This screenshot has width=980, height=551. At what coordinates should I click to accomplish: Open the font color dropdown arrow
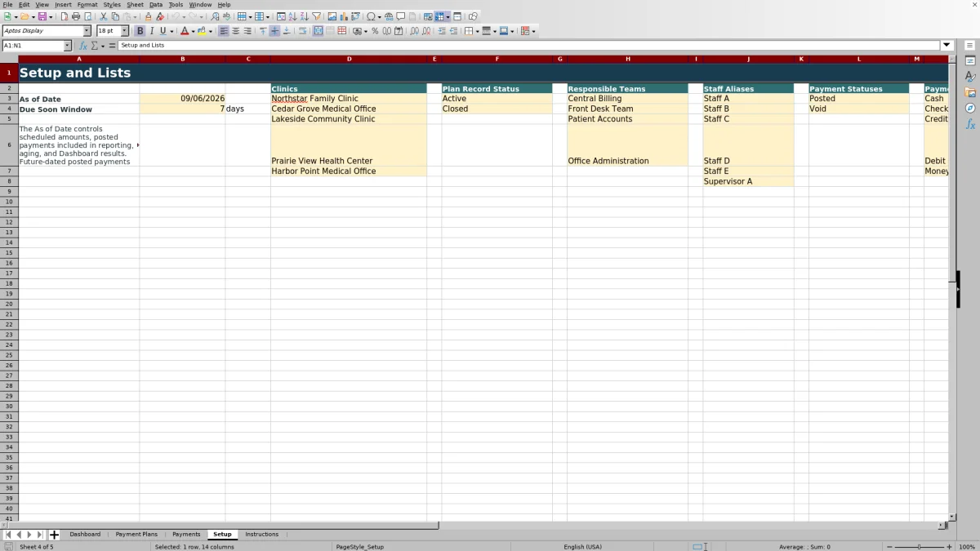pos(192,31)
